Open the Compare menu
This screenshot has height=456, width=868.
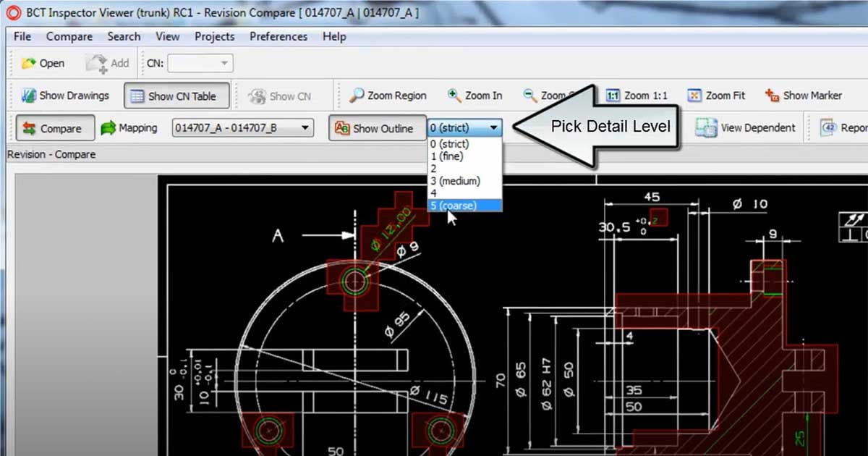pos(69,36)
